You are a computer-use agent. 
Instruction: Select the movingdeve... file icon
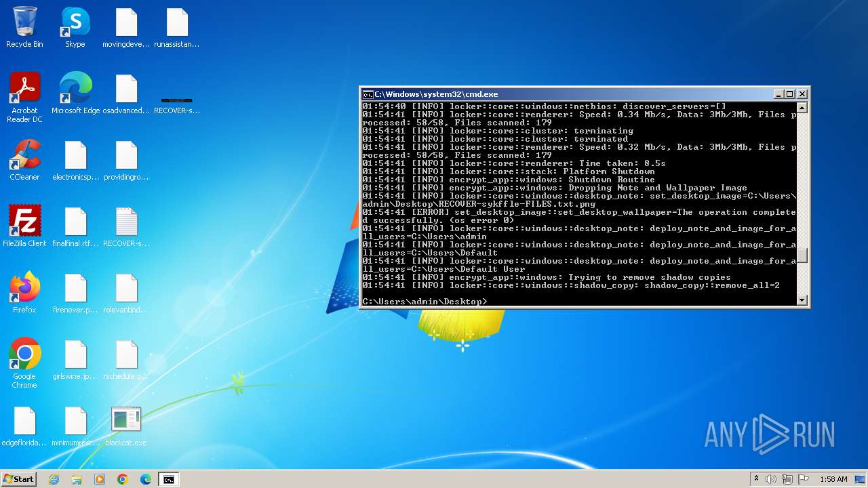[x=126, y=28]
